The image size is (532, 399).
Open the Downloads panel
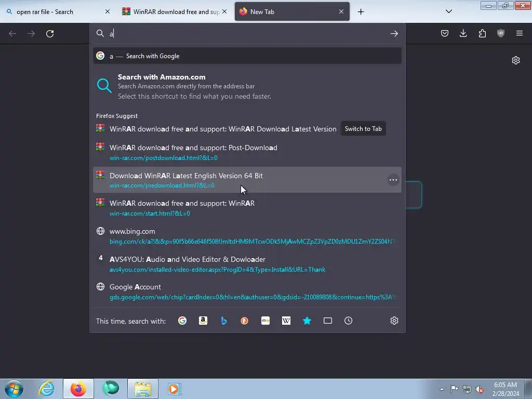[x=463, y=33]
